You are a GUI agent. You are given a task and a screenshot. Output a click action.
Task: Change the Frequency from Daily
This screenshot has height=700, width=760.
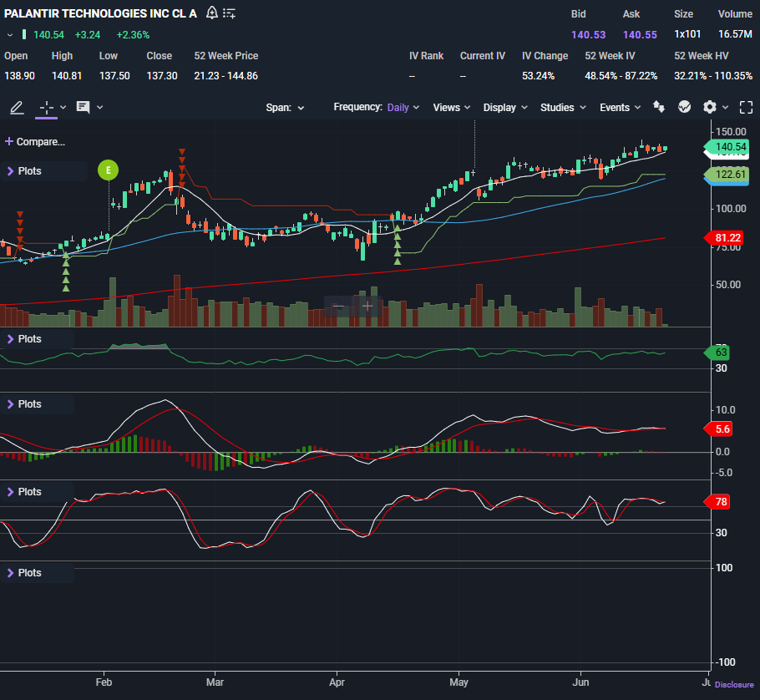point(403,108)
